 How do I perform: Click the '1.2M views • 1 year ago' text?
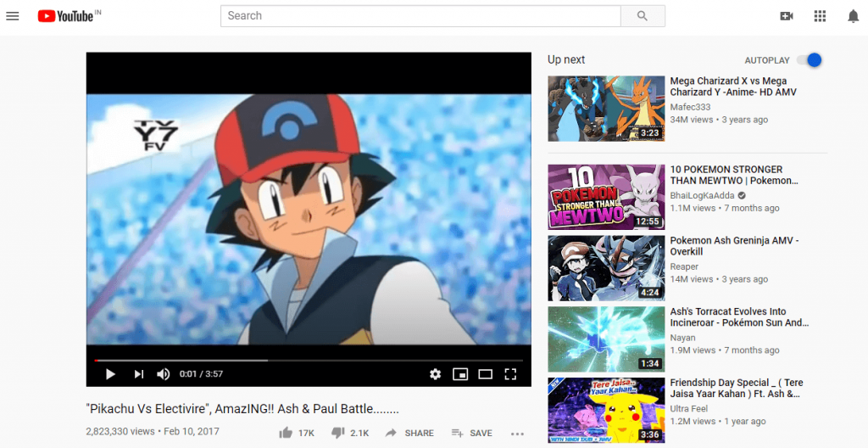point(718,422)
